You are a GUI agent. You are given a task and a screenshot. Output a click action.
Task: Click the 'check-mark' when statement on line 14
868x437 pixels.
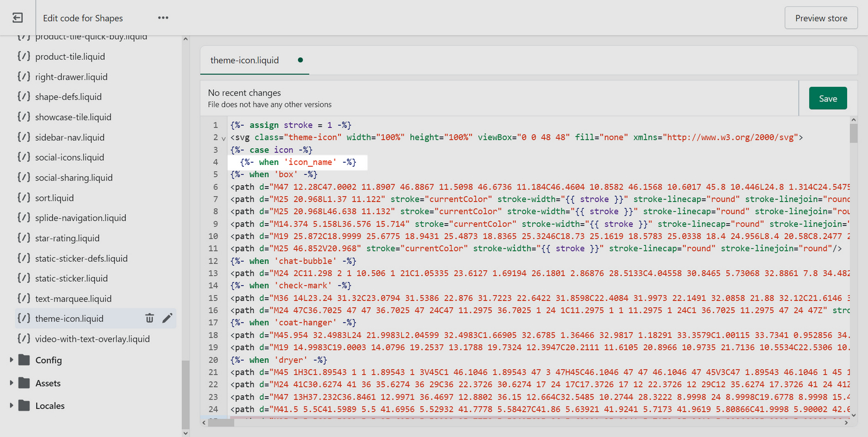[290, 285]
